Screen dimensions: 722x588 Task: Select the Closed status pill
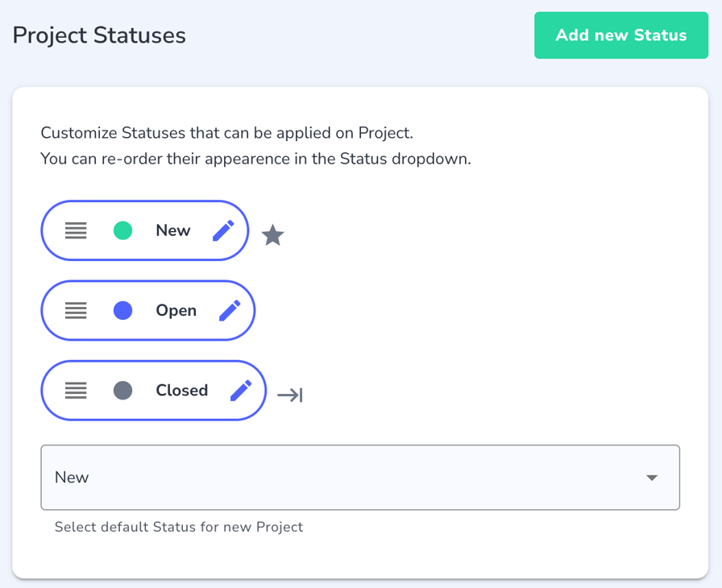(x=153, y=390)
